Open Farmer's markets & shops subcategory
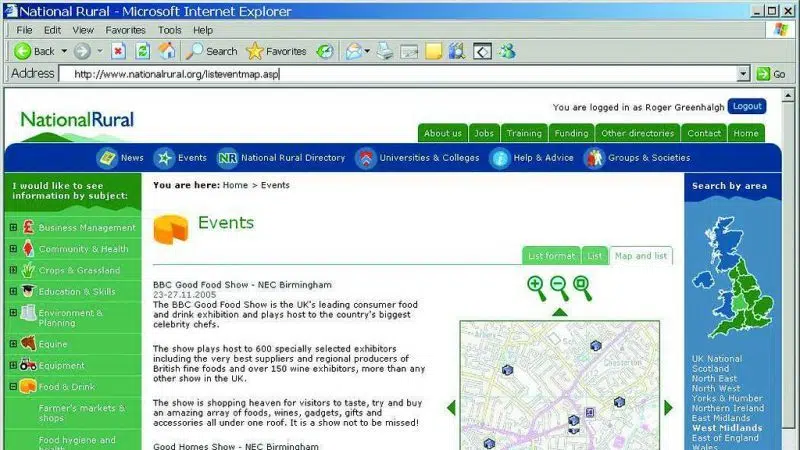The height and width of the screenshot is (450, 800). tap(82, 413)
